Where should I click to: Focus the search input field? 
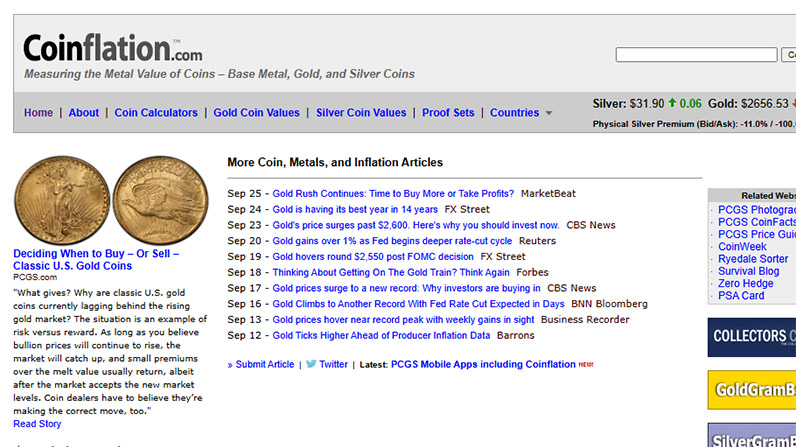pos(696,54)
